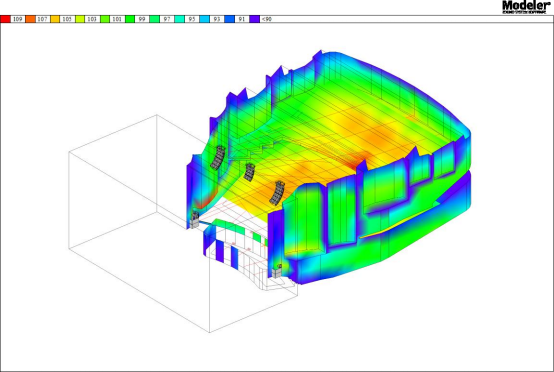
Task: Select the light blue 93 dB legend swatch
Action: point(205,19)
